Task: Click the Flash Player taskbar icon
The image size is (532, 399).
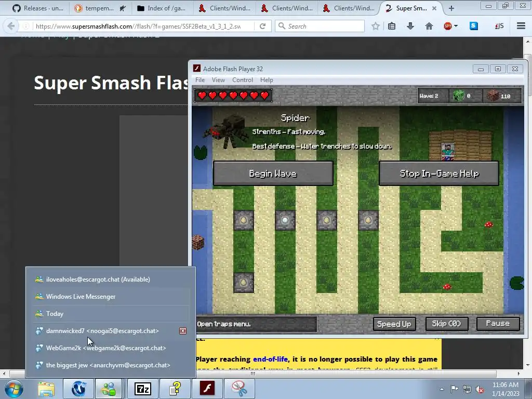Action: point(207,389)
